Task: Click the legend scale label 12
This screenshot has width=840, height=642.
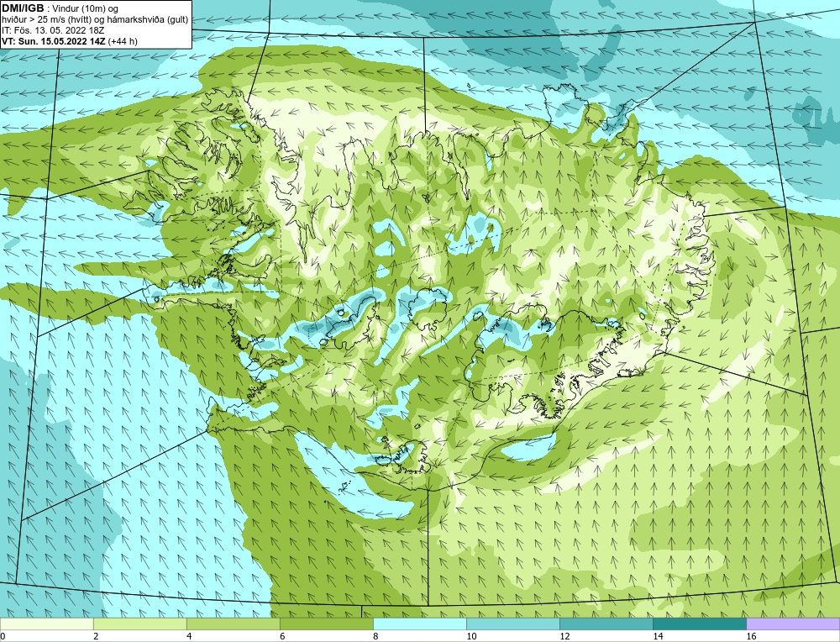Action: 564,636
